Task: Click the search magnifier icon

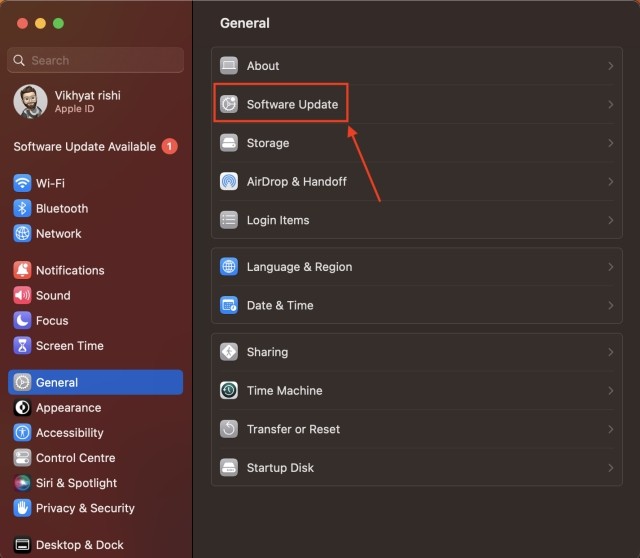Action: 19,60
